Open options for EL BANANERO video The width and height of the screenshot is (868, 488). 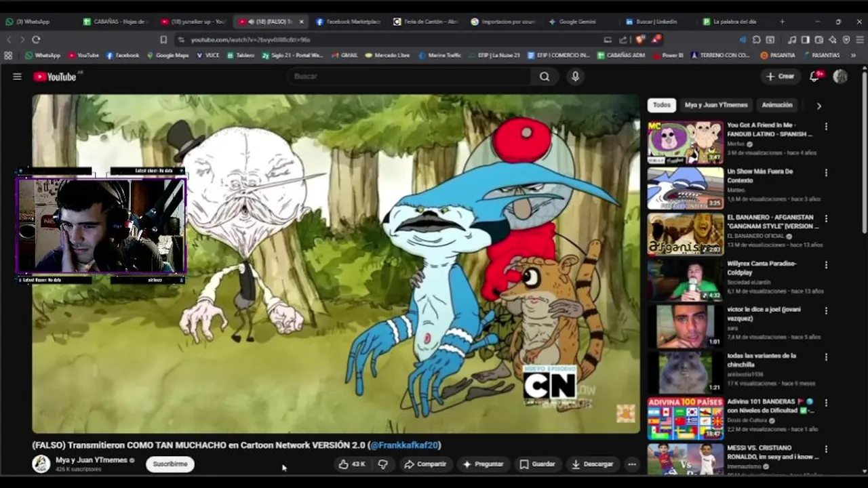click(x=826, y=219)
